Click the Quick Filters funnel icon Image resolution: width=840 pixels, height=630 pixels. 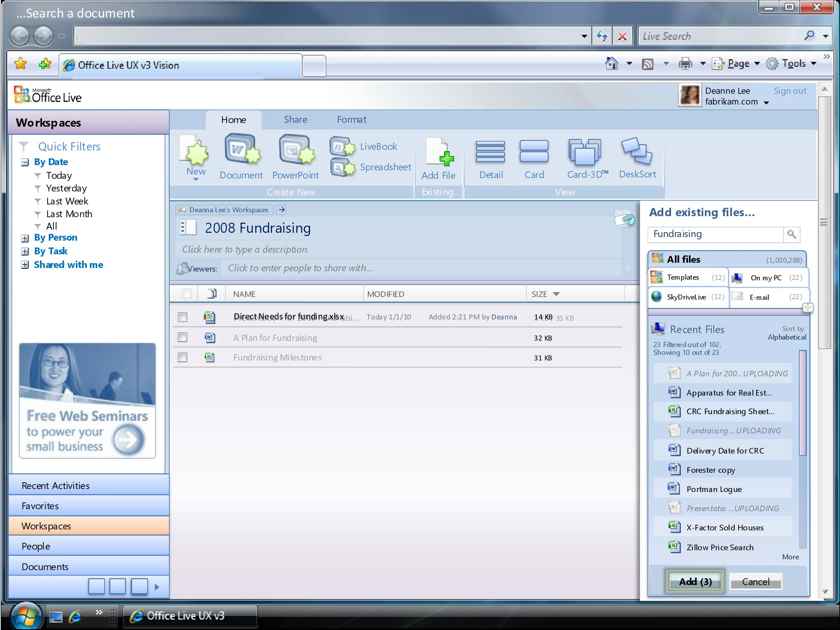(23, 147)
